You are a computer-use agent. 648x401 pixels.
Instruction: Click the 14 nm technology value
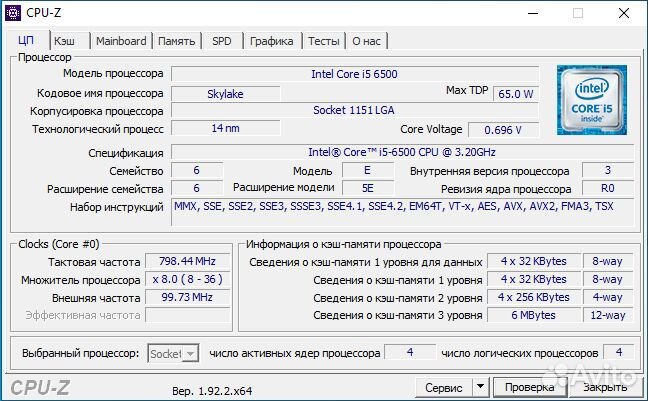point(226,128)
